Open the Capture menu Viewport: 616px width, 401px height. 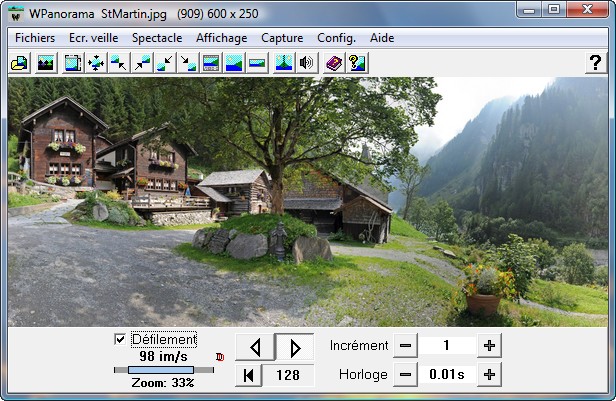(x=282, y=38)
